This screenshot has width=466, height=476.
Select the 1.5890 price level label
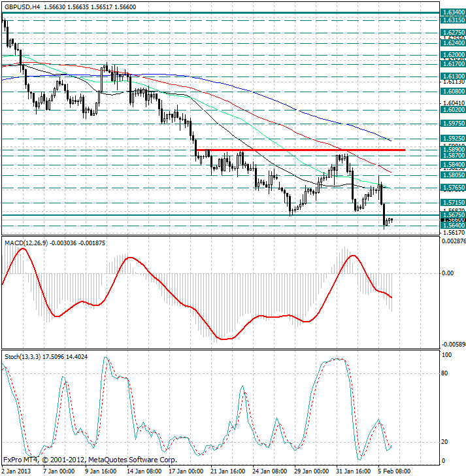pos(453,150)
